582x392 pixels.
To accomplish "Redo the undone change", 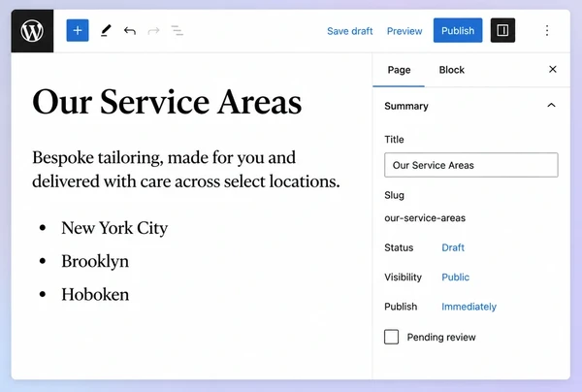I will click(153, 30).
